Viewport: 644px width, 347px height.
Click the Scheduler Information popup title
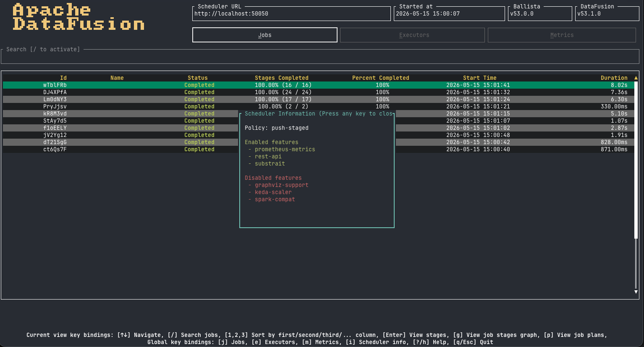319,113
